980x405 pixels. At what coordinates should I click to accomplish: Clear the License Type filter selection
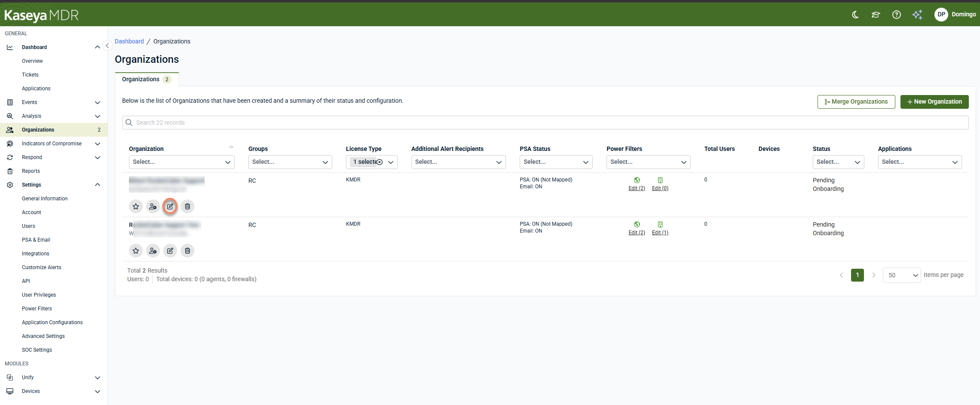coord(380,162)
